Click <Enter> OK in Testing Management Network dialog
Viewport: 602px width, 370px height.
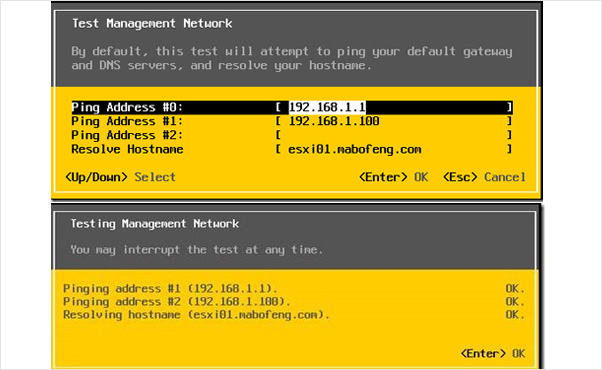(493, 353)
